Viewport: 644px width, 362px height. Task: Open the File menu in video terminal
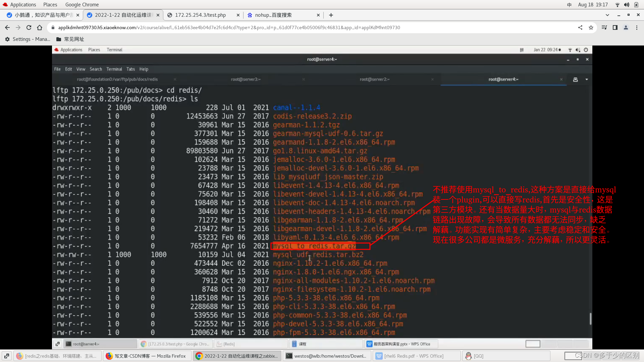(57, 69)
